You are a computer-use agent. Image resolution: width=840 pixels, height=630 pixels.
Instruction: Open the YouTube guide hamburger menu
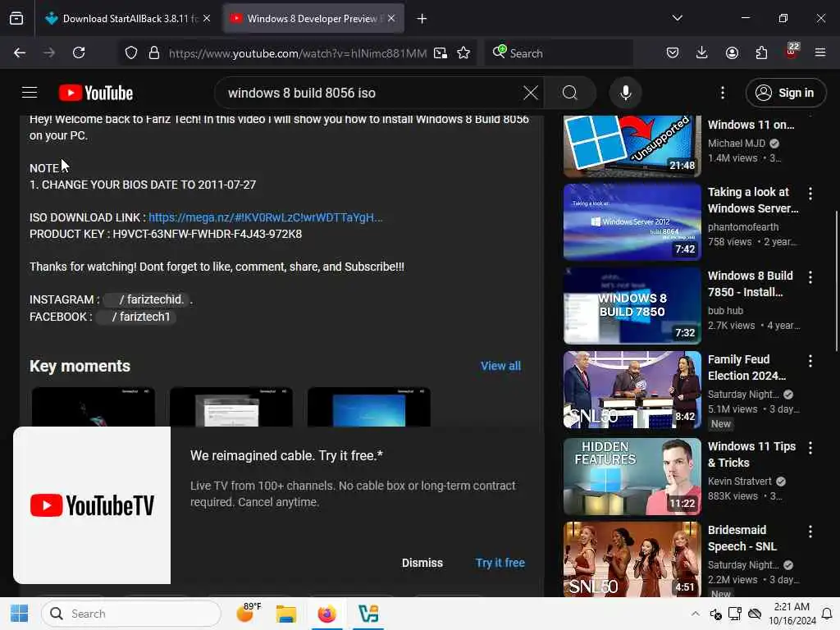(30, 93)
